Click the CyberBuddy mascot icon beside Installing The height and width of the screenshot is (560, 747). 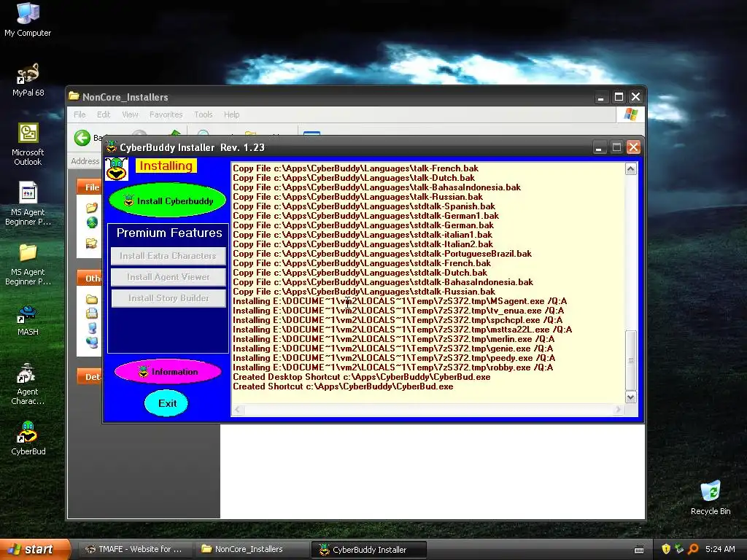click(x=116, y=169)
